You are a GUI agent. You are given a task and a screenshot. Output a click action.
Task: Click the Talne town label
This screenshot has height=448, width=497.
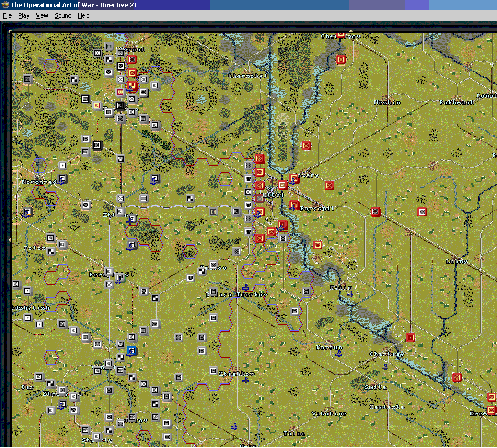(x=294, y=434)
